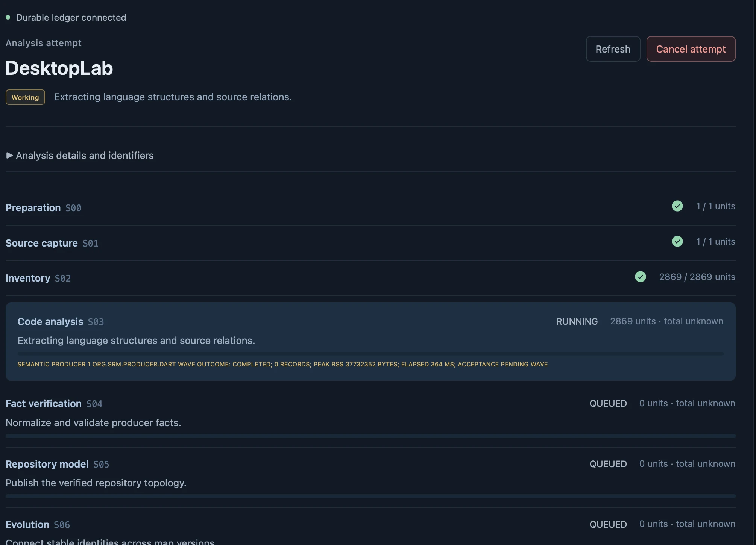
Task: Click Durable ledger connected status text
Action: [x=71, y=17]
